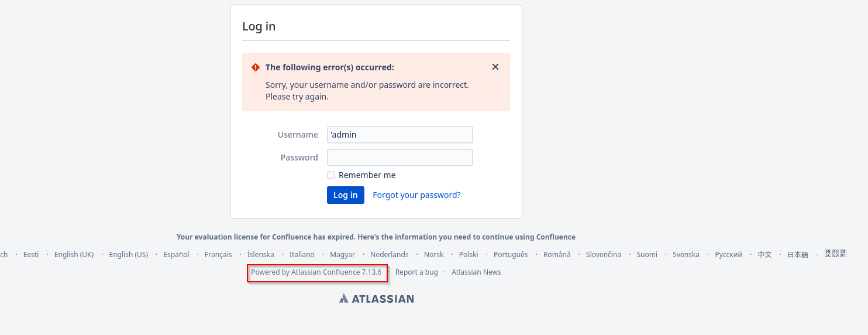Viewport: 868px width, 335px height.
Task: Open Powered by Atlassian Confluence 7.13.6 link
Action: pyautogui.click(x=316, y=272)
